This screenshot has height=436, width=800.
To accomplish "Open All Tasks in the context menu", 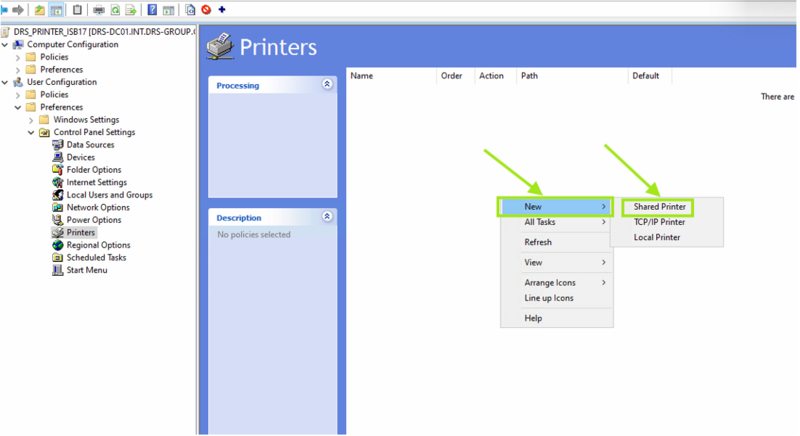I will 540,222.
